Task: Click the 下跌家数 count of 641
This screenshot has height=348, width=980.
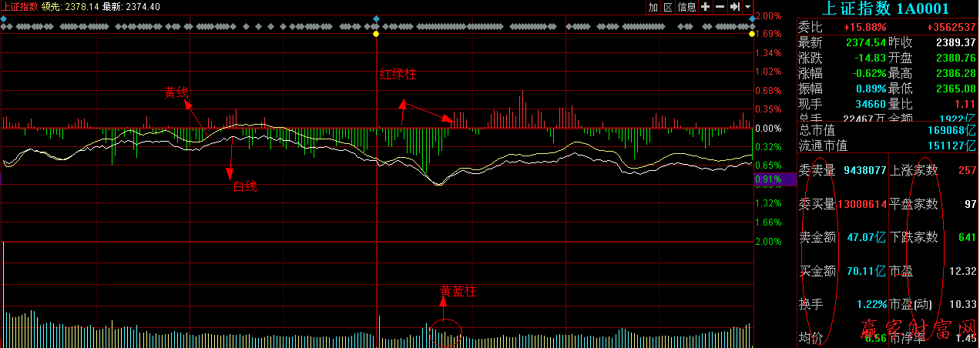Action: click(x=967, y=237)
